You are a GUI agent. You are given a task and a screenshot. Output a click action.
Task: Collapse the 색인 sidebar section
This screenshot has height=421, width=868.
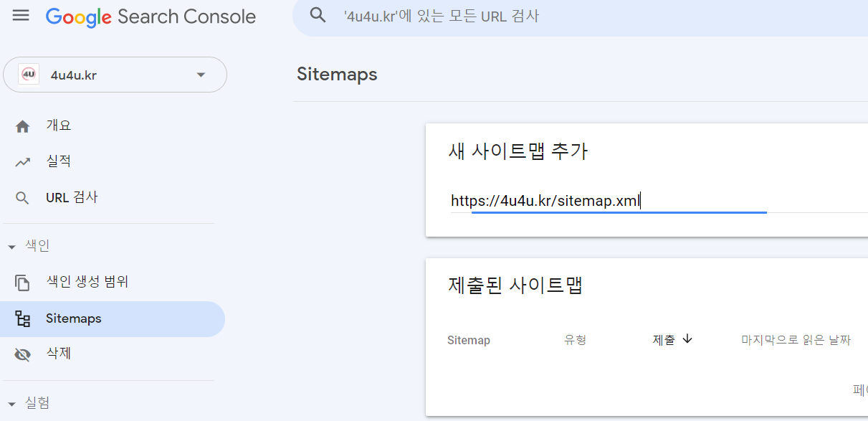click(11, 245)
